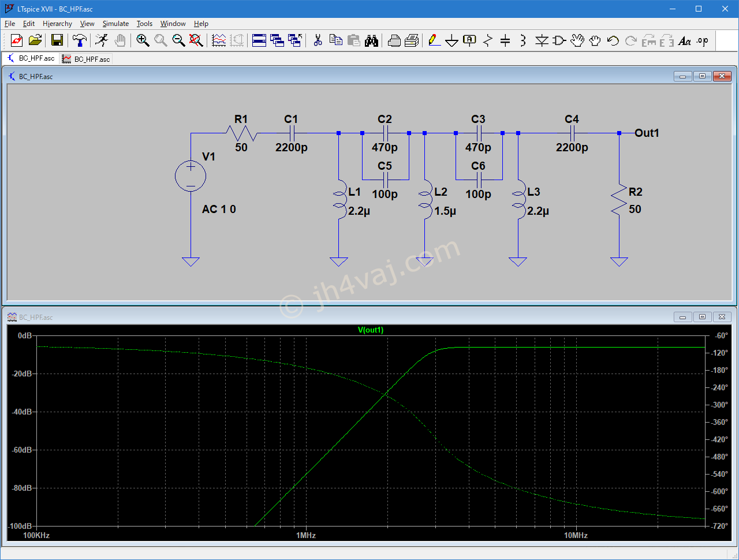Click the Out1 net label

point(647,133)
